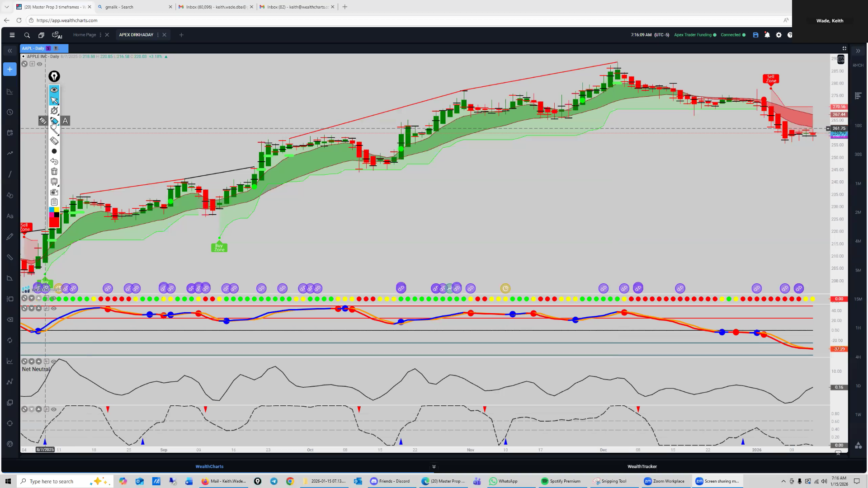
Task: Click the undo arrow in pen toolbar
Action: coord(54,161)
